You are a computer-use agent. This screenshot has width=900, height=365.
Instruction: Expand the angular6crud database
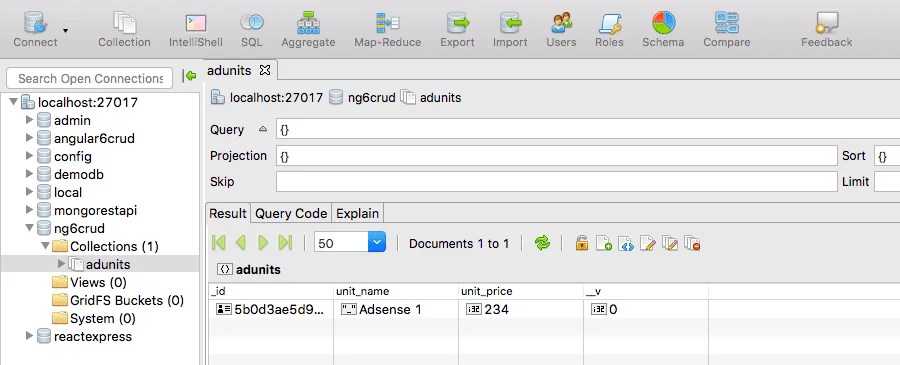pos(29,138)
